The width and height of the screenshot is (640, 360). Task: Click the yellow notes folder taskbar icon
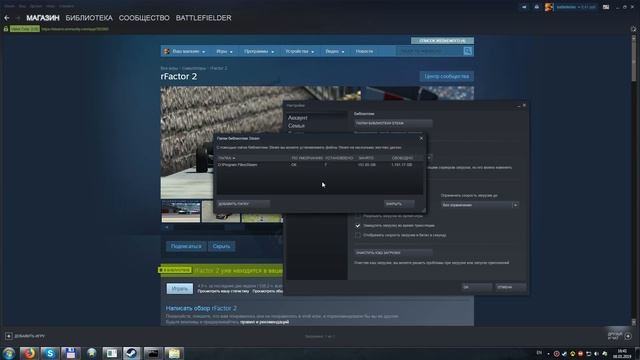(173, 353)
